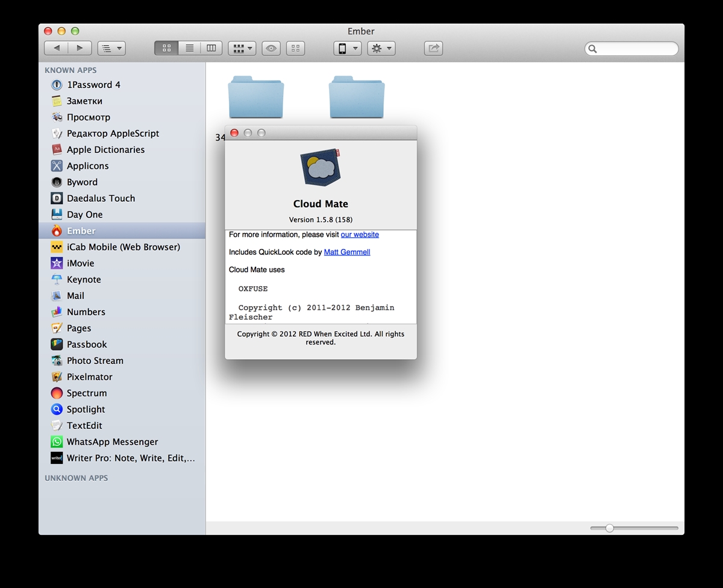Select Day One in the sidebar
This screenshot has height=588, width=723.
(84, 214)
